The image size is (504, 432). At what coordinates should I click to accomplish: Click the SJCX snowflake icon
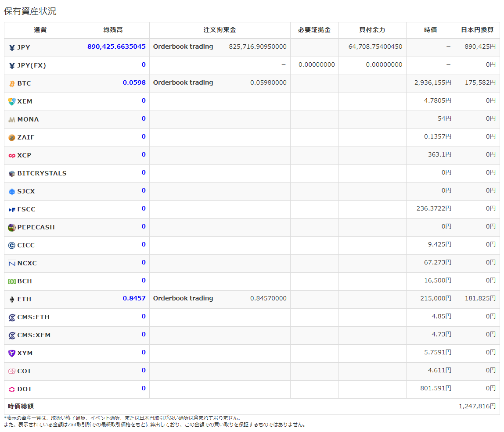[x=12, y=192]
